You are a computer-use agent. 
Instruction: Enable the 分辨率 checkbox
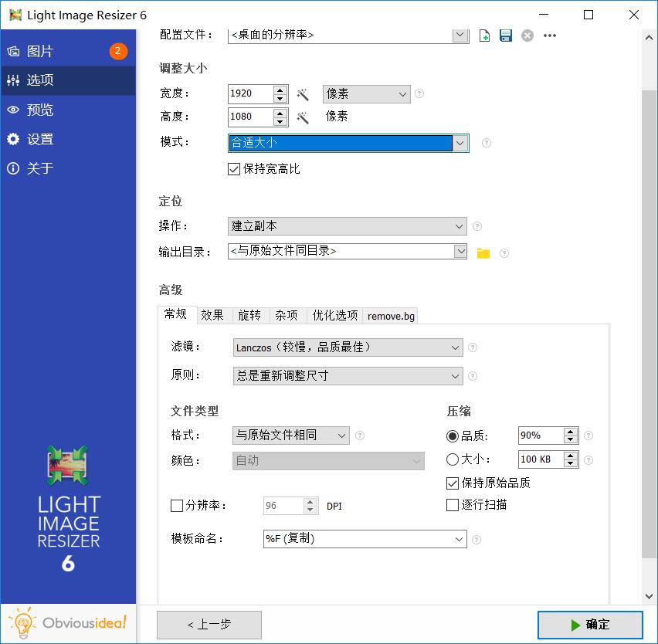click(x=177, y=507)
